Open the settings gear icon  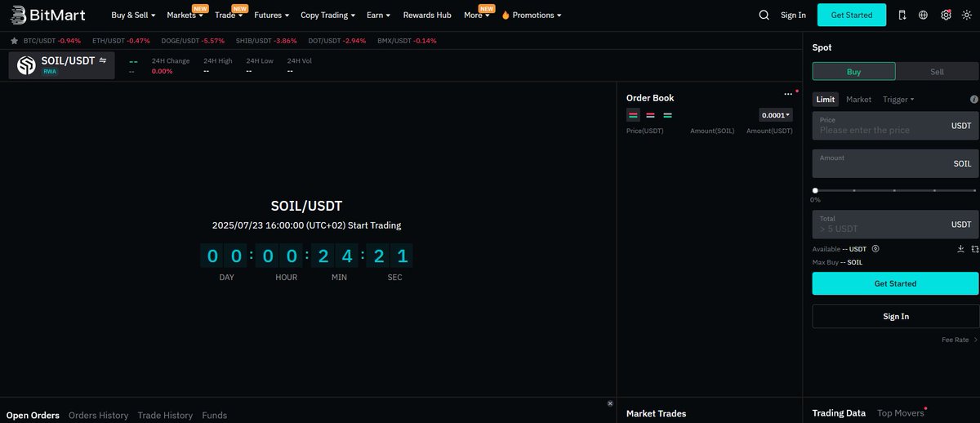tap(946, 15)
